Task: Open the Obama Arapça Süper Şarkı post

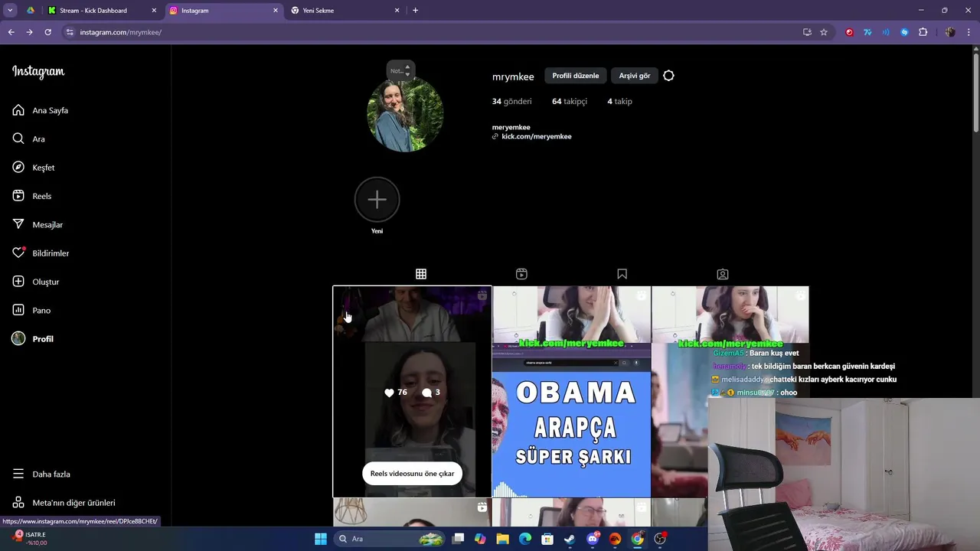Action: coord(571,392)
